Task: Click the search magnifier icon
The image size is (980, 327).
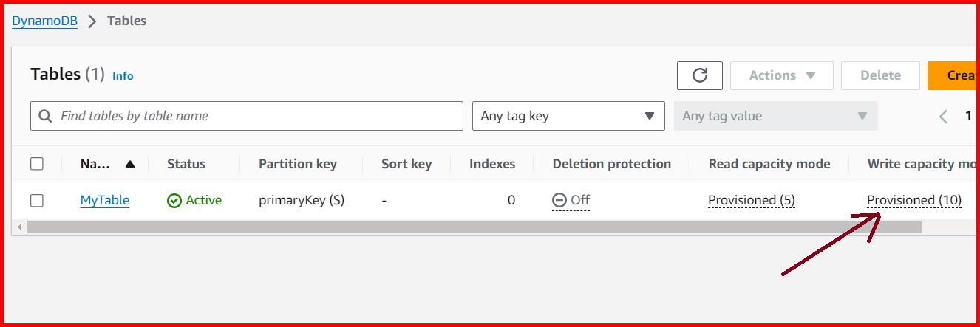Action: click(x=45, y=116)
